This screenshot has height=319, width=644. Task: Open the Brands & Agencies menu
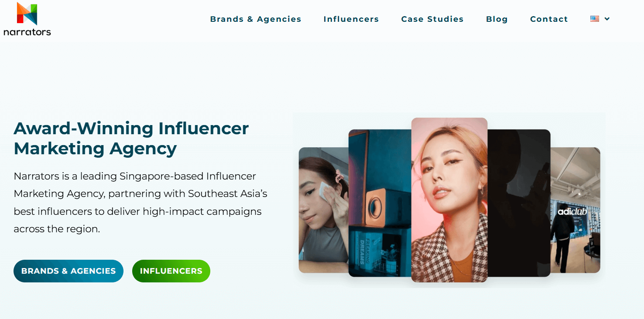(x=256, y=19)
